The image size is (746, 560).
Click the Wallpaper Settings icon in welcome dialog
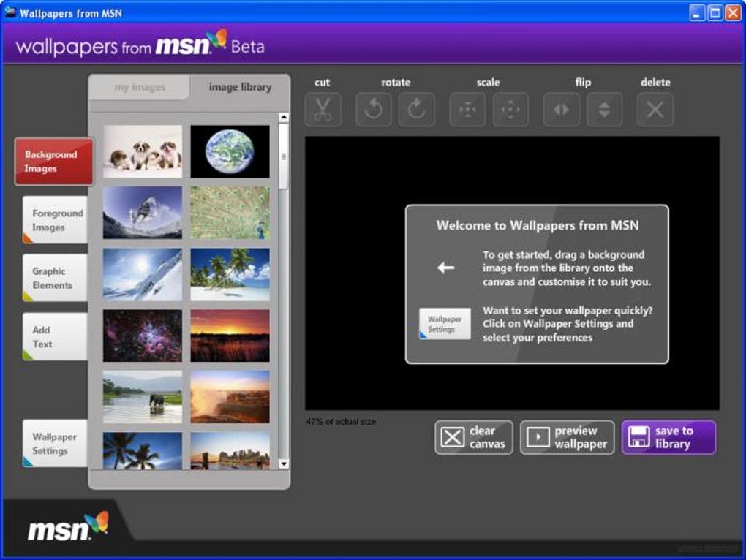tap(445, 324)
